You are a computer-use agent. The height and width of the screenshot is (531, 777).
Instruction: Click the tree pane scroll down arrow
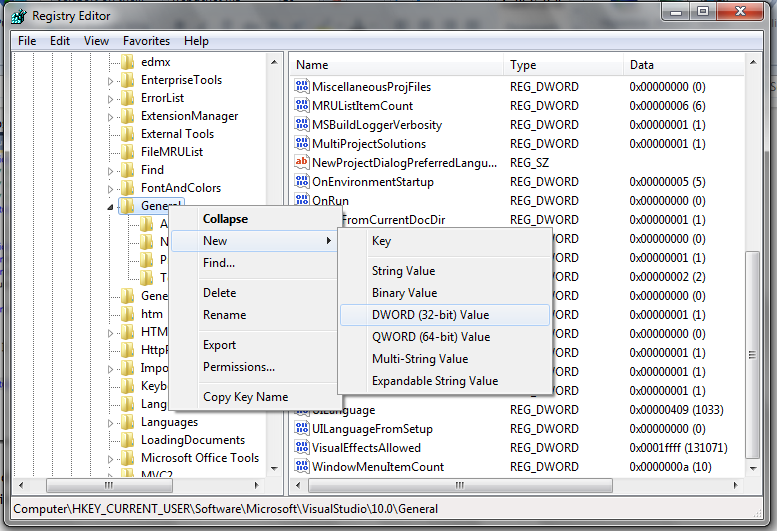point(274,468)
